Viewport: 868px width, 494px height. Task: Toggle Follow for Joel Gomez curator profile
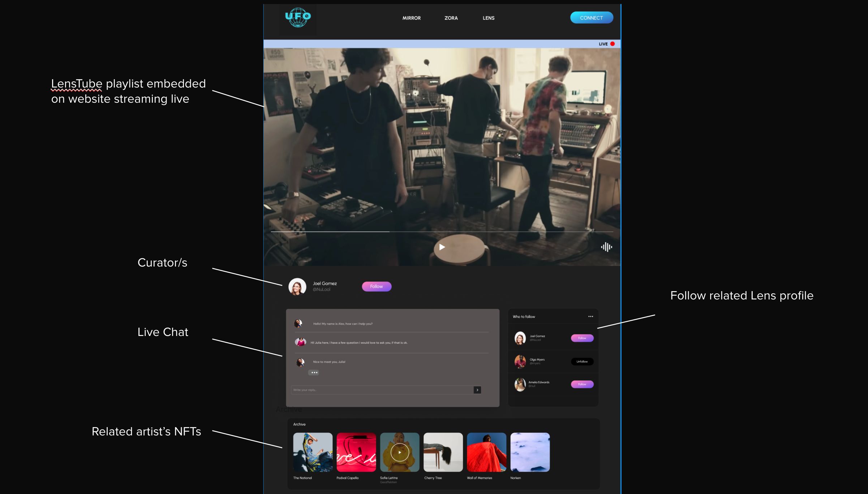pos(376,286)
